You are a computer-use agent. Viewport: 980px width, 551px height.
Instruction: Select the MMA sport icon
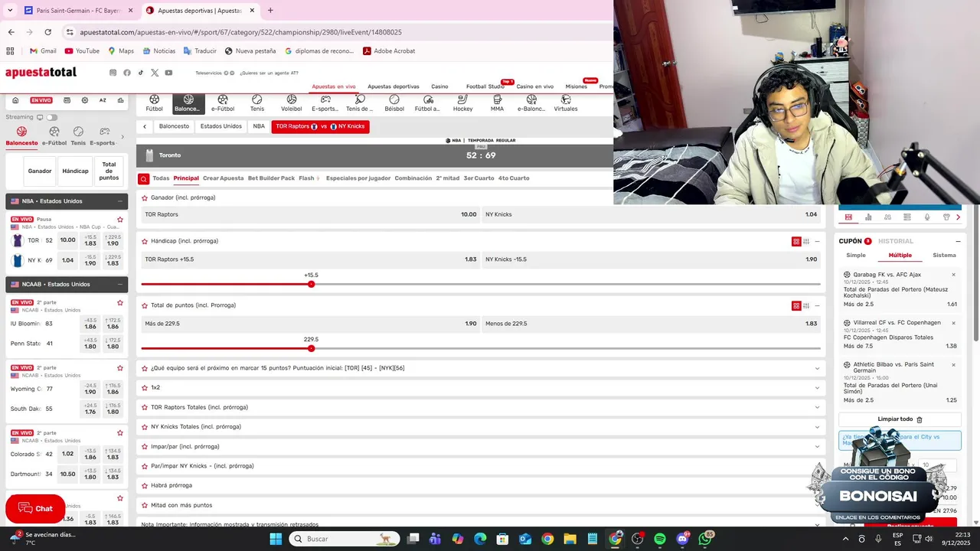pos(497,103)
